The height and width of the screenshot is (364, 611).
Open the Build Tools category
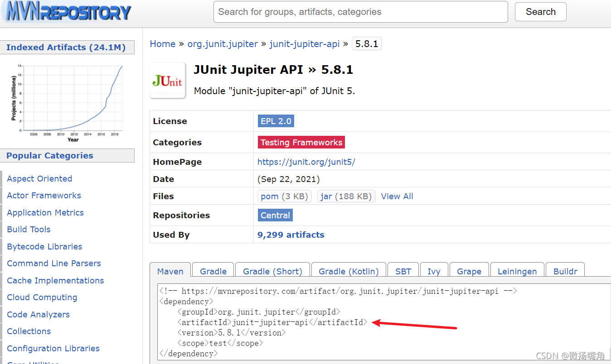coord(29,229)
